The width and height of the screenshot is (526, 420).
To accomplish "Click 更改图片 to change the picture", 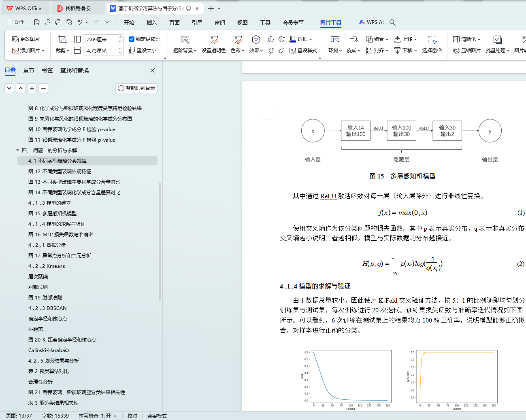I will [26, 39].
